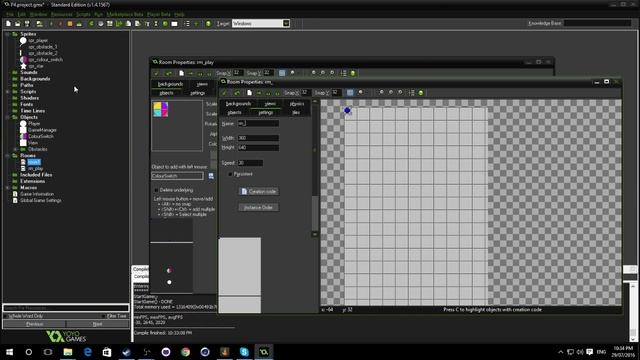
Task: Click the undo icon in the front room editor
Action: pyautogui.click(x=237, y=93)
